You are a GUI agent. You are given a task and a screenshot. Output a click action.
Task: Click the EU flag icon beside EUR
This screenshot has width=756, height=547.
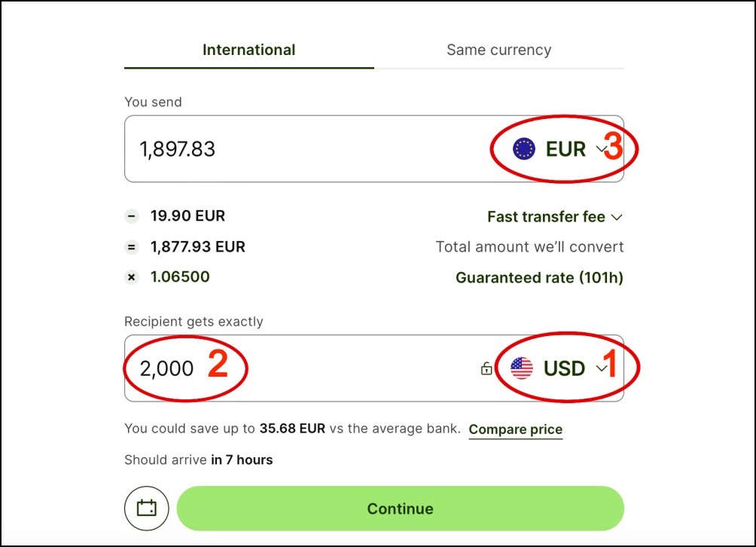coord(523,148)
